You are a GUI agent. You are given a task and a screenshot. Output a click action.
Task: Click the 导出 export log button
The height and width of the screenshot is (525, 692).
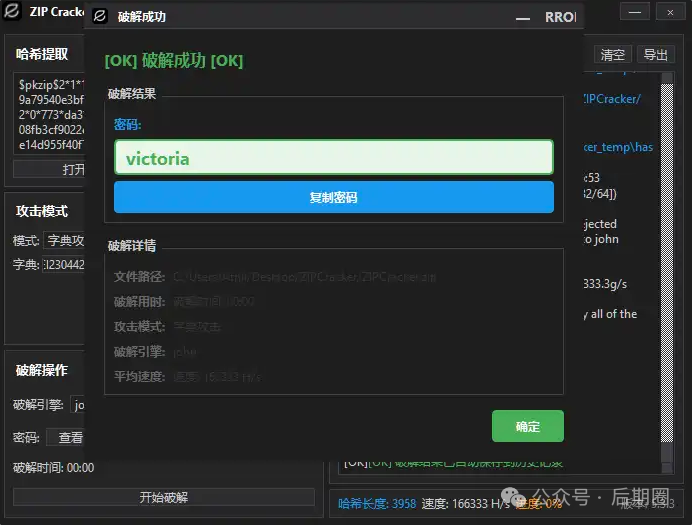(x=655, y=55)
